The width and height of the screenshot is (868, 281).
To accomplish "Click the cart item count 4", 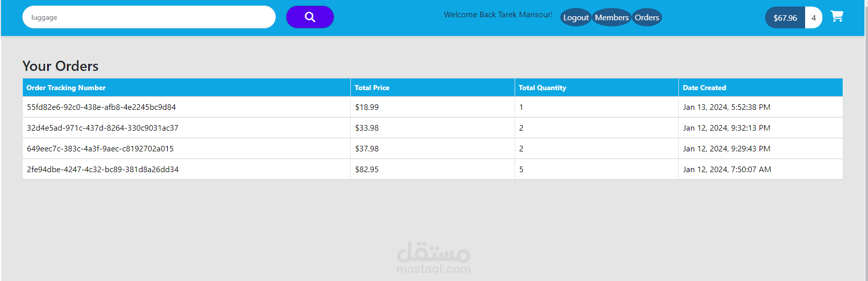I will [814, 18].
